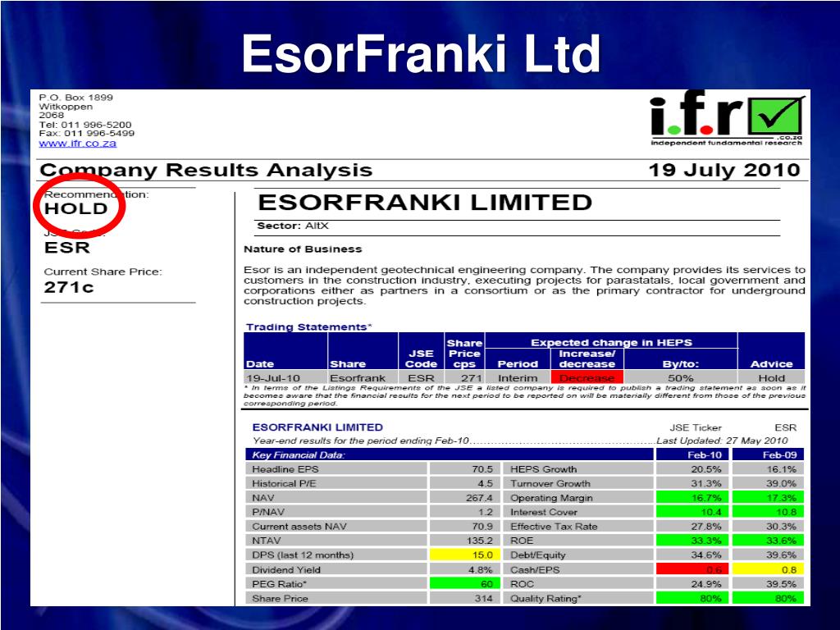Click the green Operating Margin '16.7%' cell
The height and width of the screenshot is (630, 840).
click(x=692, y=498)
